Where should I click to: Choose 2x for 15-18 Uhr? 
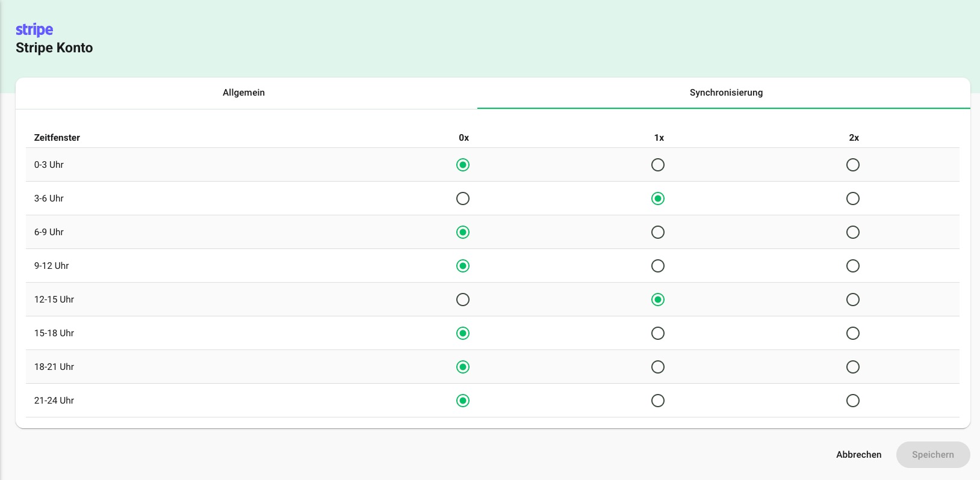point(853,333)
